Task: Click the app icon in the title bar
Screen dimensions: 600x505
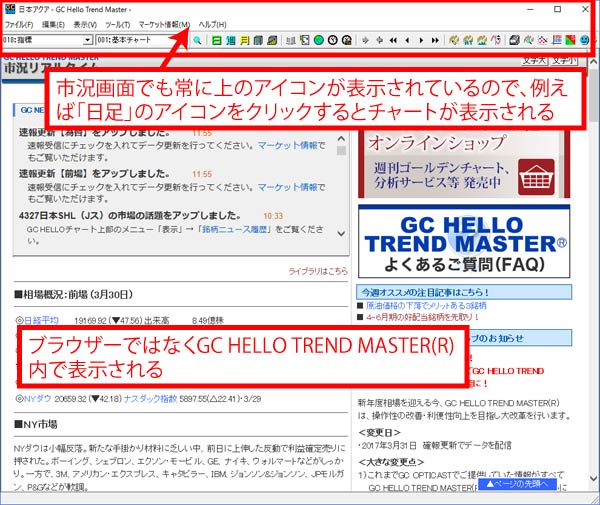Action: point(10,9)
